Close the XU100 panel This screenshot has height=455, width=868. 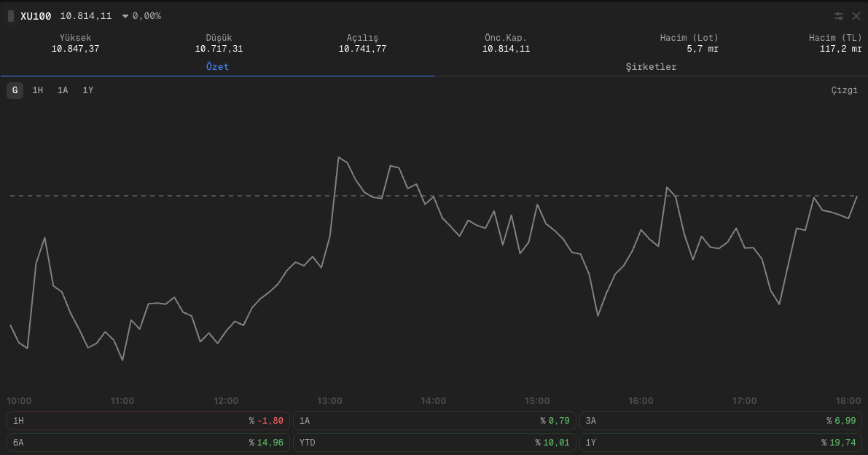click(856, 16)
